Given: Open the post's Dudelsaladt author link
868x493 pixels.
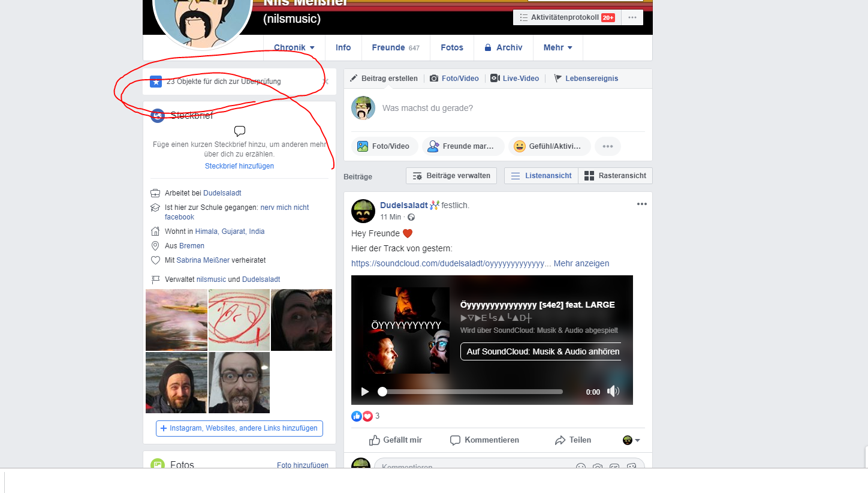Looking at the screenshot, I should point(404,205).
